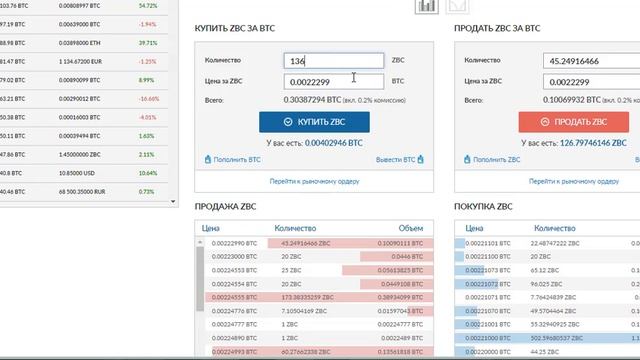Viewport: 640px width, 360px height.
Task: Open Пополнить ZBC deposit link
Action: click(492, 160)
